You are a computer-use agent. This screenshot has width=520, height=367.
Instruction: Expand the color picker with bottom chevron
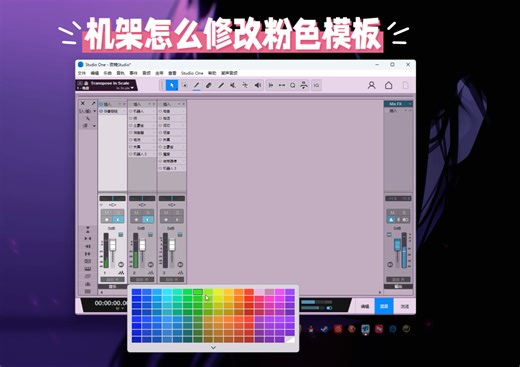213,347
